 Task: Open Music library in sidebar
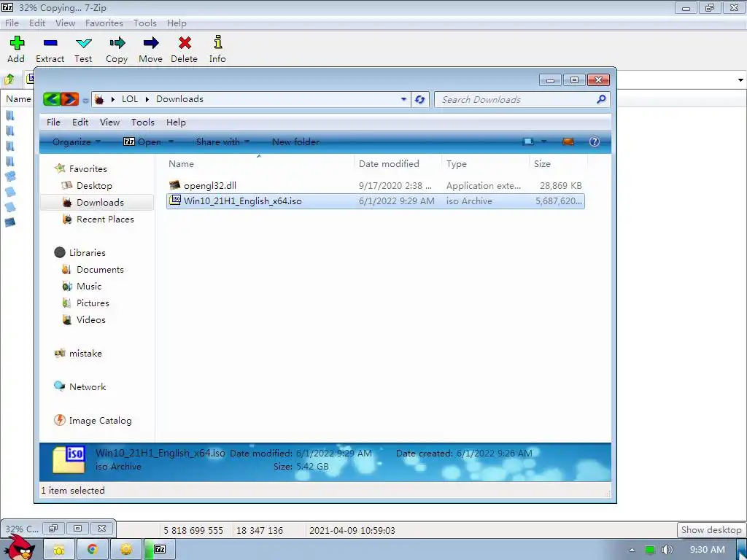[89, 286]
